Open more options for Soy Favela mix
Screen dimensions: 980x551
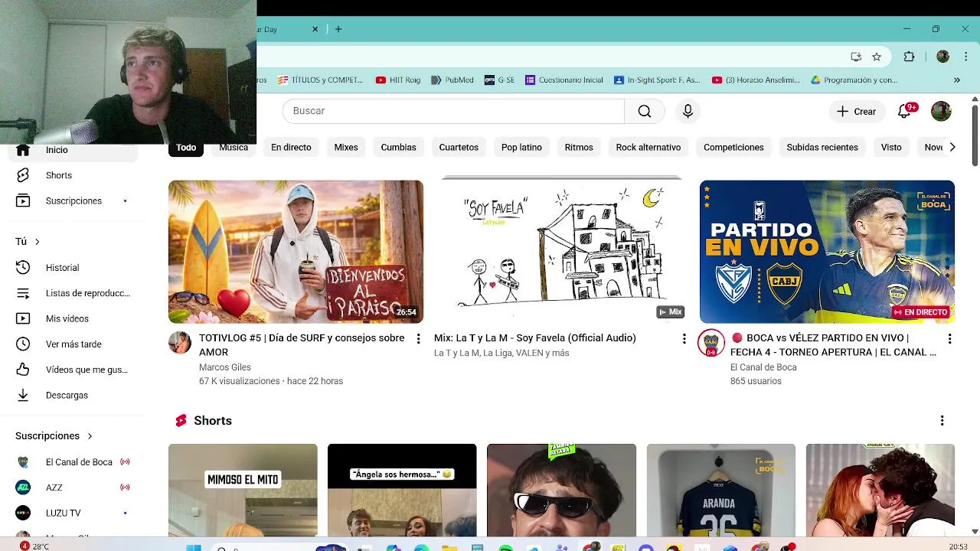coord(684,338)
